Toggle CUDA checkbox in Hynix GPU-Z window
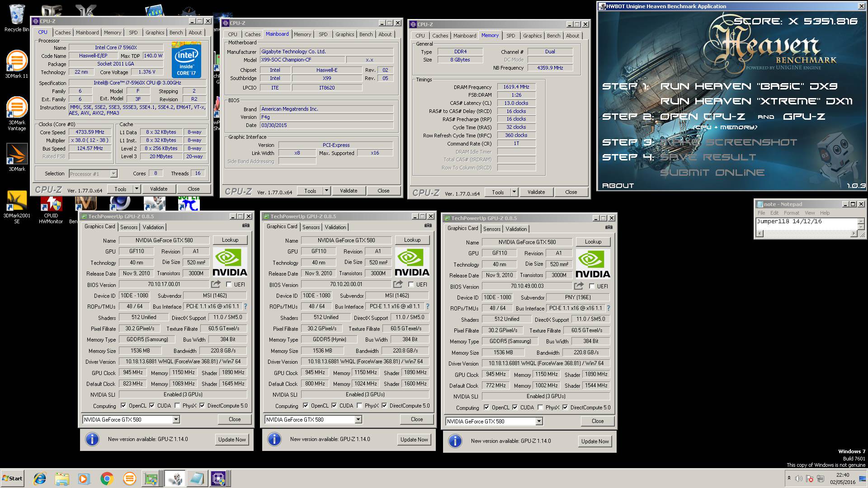This screenshot has width=868, height=488. tap(334, 406)
